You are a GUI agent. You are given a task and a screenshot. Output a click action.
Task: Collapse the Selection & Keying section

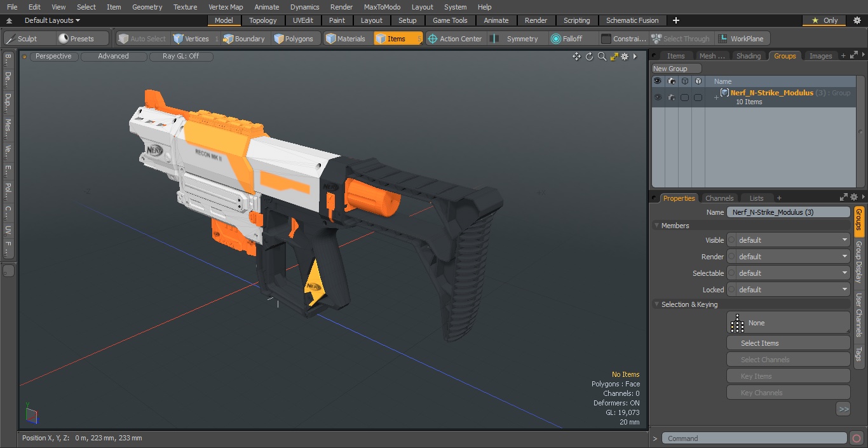[656, 304]
